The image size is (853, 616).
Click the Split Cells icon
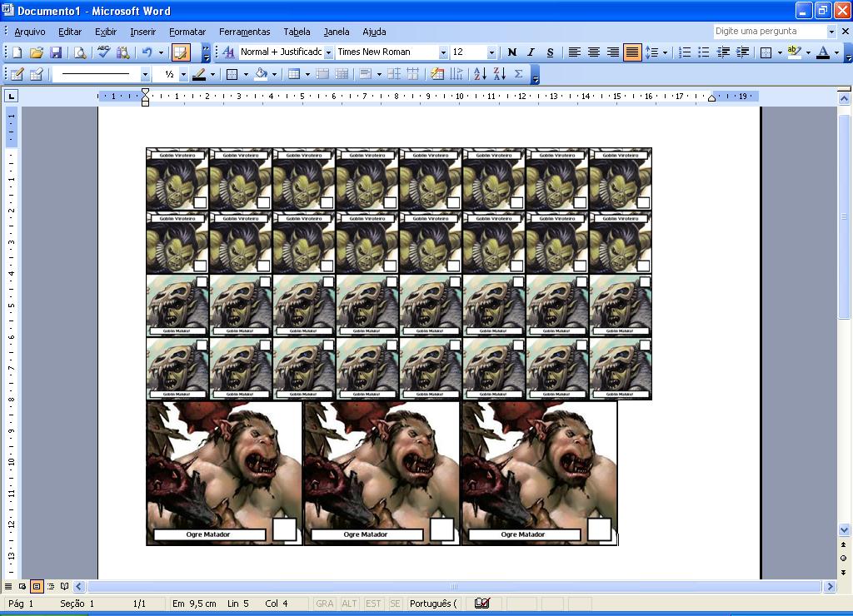tap(342, 74)
